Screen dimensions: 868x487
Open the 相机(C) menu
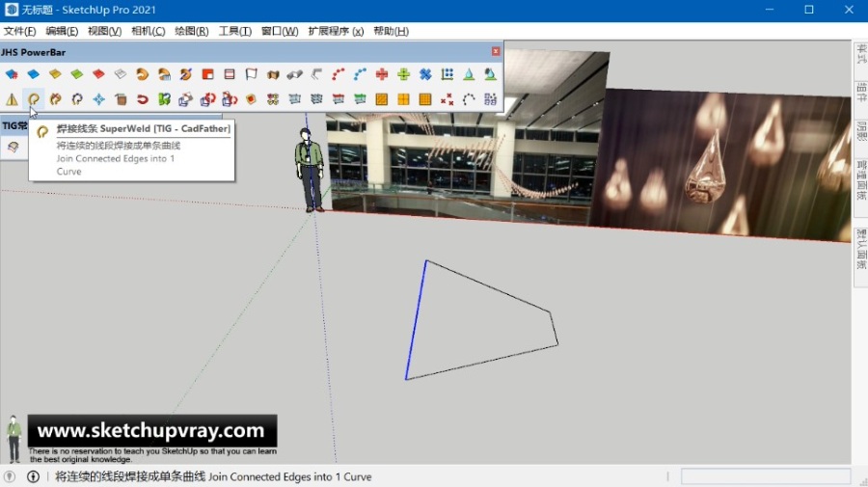(x=148, y=31)
